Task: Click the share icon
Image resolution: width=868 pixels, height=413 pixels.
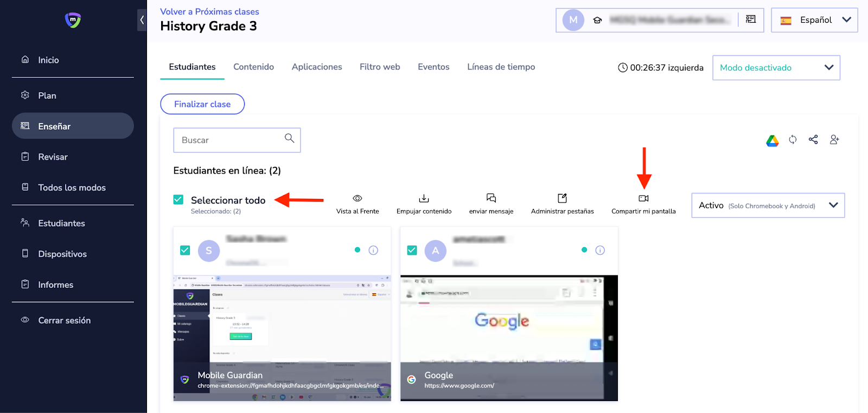Action: click(813, 140)
